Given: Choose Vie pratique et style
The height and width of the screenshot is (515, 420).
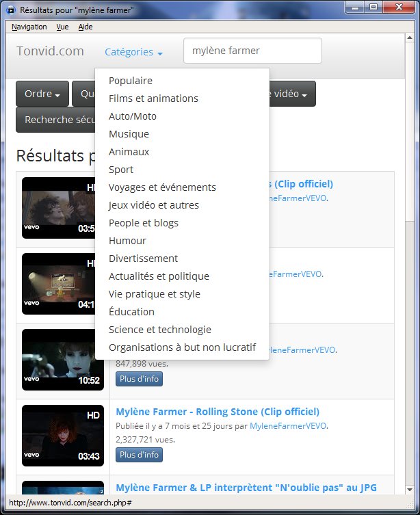Looking at the screenshot, I should [155, 293].
